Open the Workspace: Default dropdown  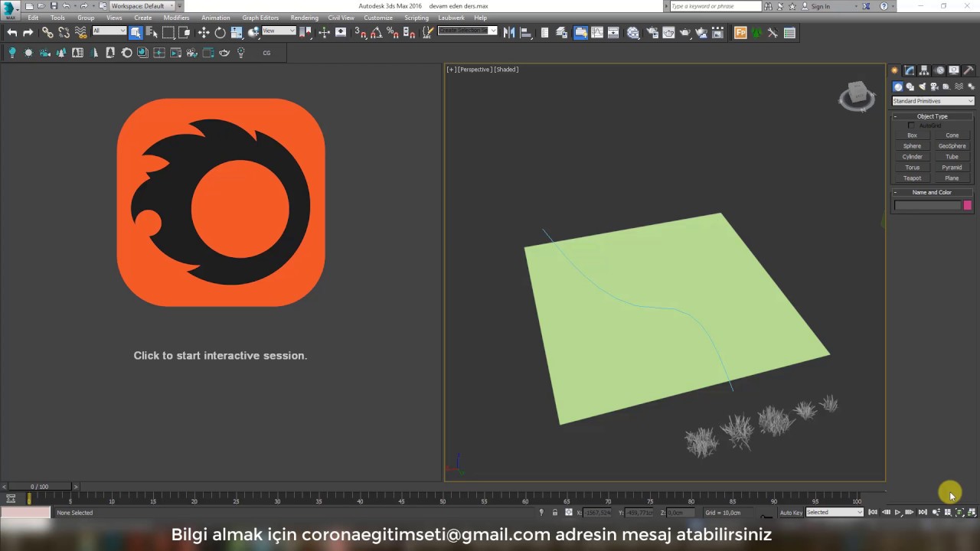142,6
